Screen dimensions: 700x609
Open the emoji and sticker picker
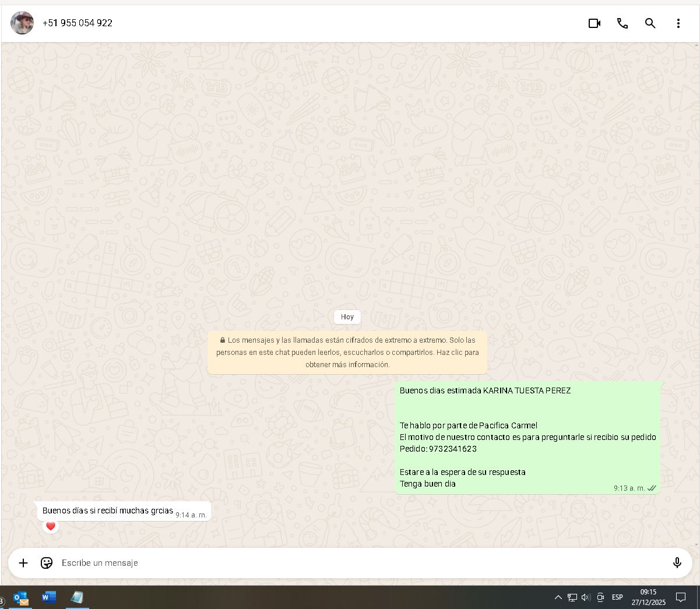47,563
